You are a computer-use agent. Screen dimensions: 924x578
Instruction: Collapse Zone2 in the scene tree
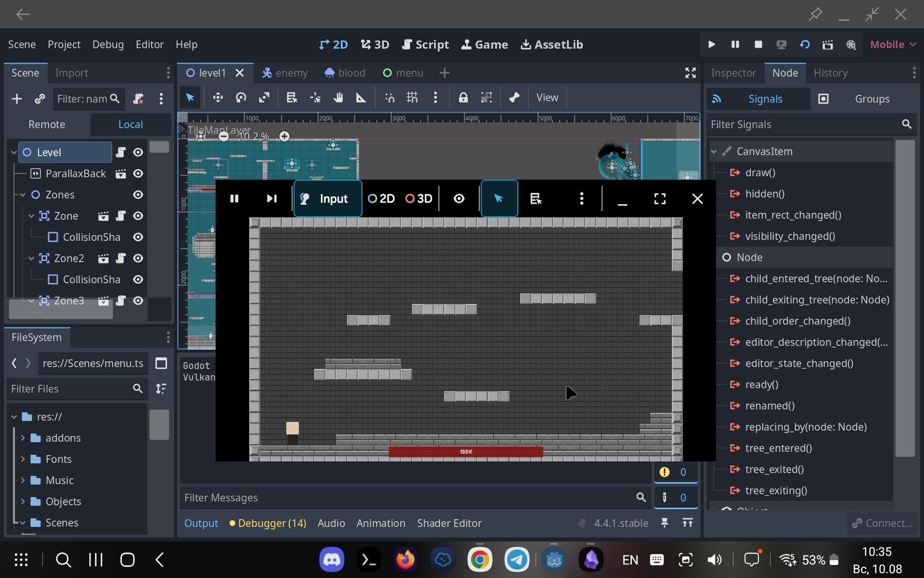coord(31,258)
